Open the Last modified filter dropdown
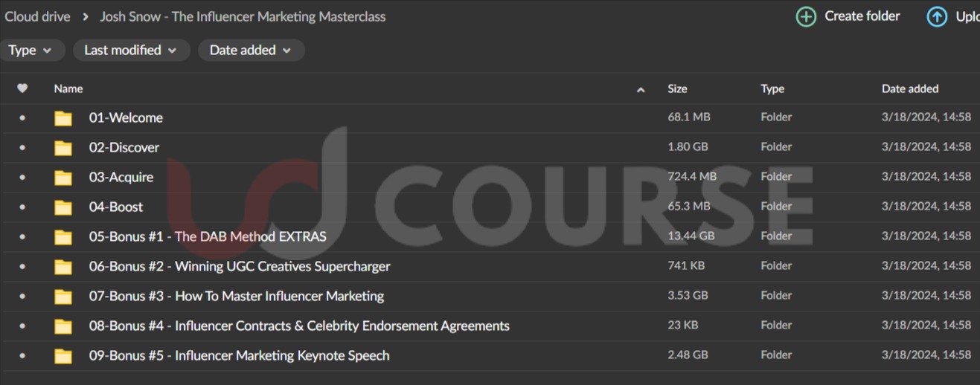The height and width of the screenshot is (385, 980). [x=131, y=51]
